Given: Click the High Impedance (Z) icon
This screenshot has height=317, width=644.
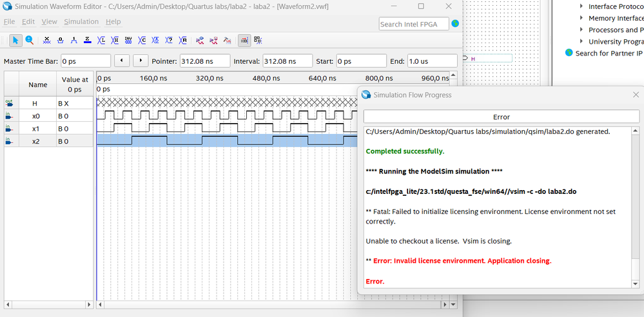Looking at the screenshot, I should tap(87, 40).
